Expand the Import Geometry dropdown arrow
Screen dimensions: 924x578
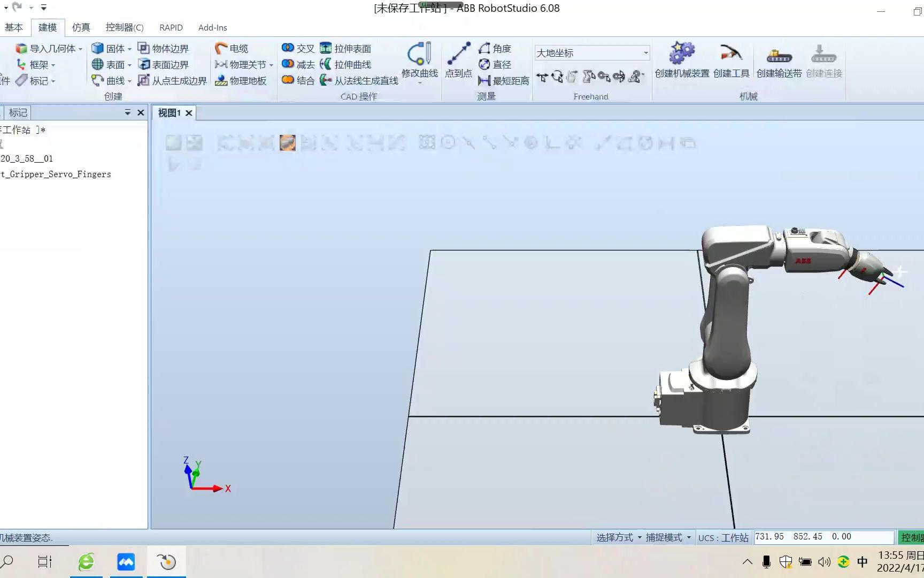point(80,49)
